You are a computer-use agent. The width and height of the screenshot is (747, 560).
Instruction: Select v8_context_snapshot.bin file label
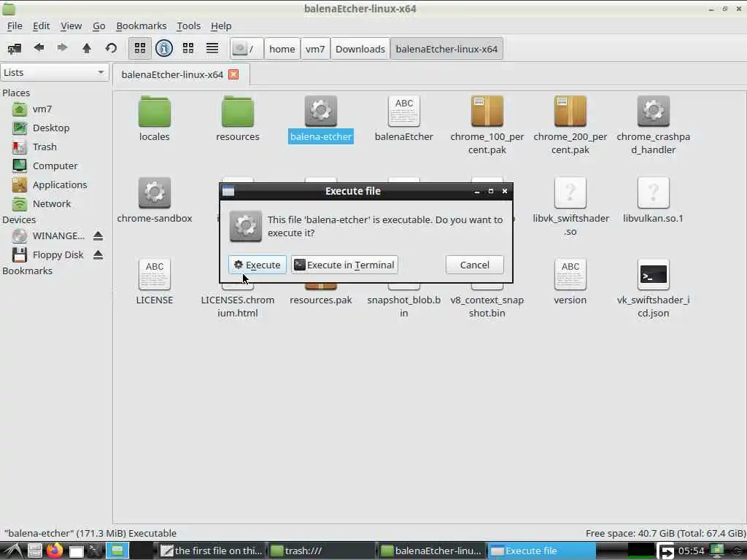(487, 307)
